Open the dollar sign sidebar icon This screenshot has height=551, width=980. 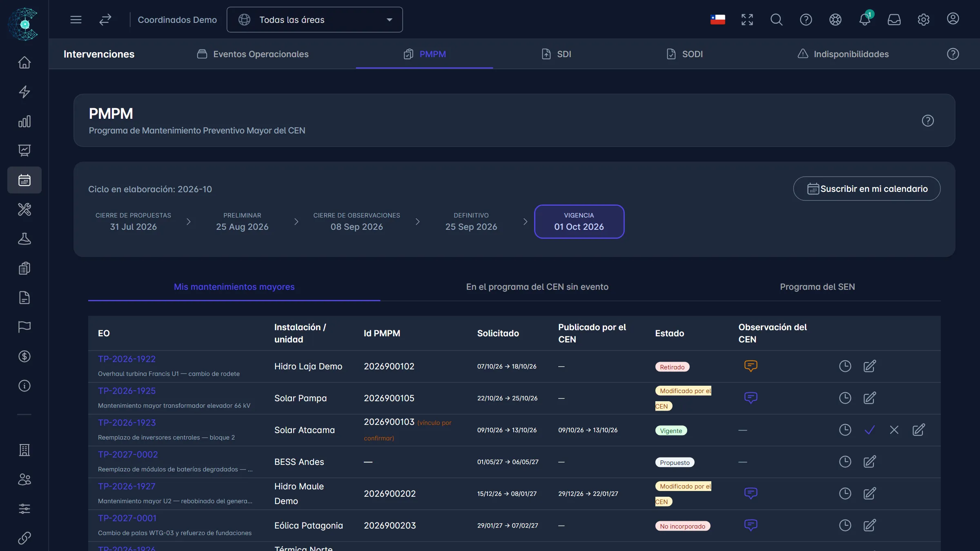pos(24,356)
